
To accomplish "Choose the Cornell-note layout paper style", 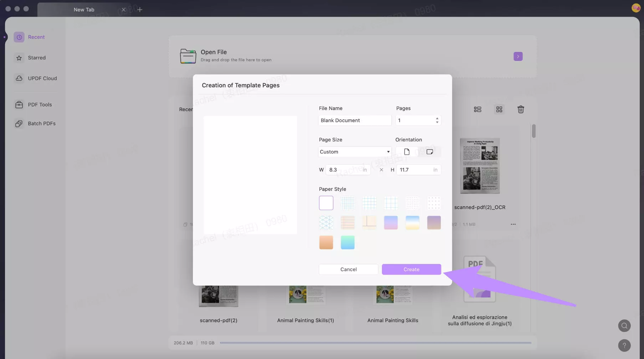I will click(369, 223).
